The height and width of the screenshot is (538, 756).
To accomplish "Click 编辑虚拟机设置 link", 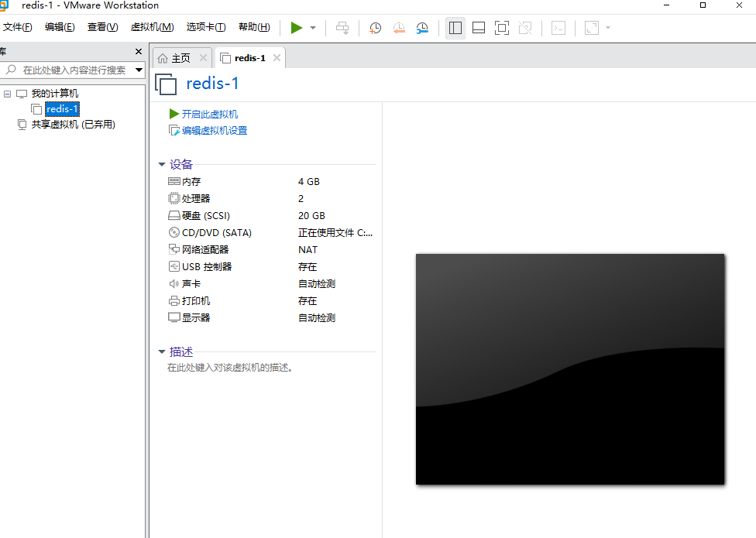I will (215, 131).
